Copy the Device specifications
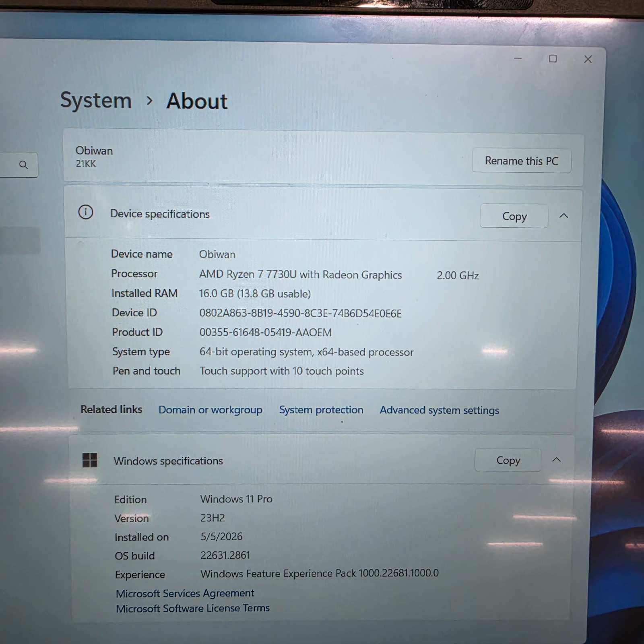644x644 pixels. pyautogui.click(x=514, y=216)
